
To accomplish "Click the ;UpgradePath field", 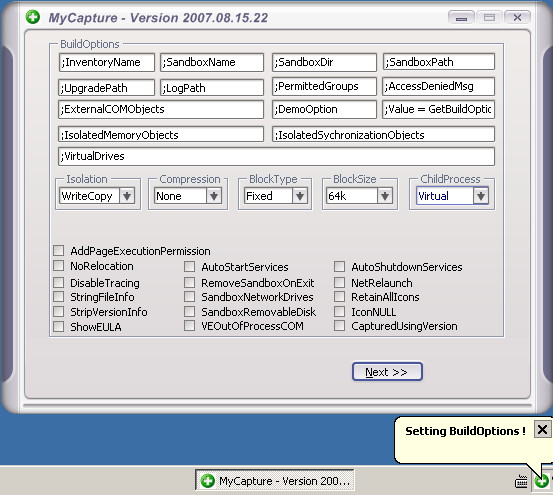I will click(106, 87).
